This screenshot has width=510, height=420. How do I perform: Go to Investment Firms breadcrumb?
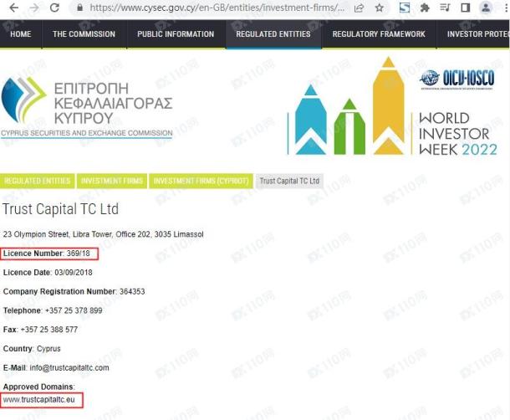pyautogui.click(x=112, y=181)
